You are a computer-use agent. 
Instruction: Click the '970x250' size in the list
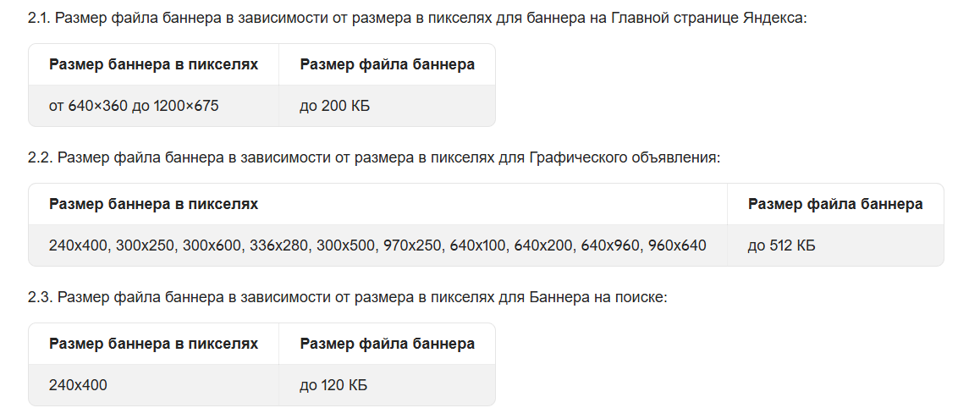point(412,245)
